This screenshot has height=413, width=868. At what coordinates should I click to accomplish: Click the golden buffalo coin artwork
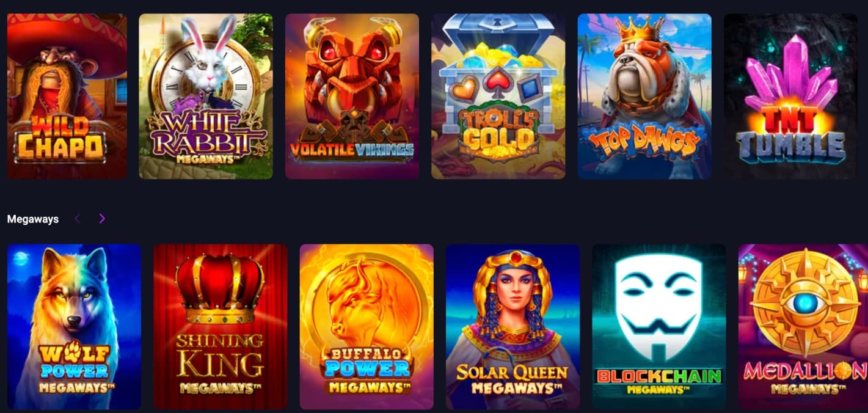pyautogui.click(x=367, y=305)
